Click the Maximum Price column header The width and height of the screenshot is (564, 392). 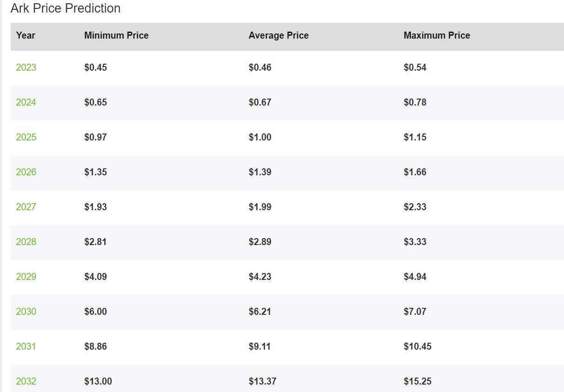click(x=437, y=35)
